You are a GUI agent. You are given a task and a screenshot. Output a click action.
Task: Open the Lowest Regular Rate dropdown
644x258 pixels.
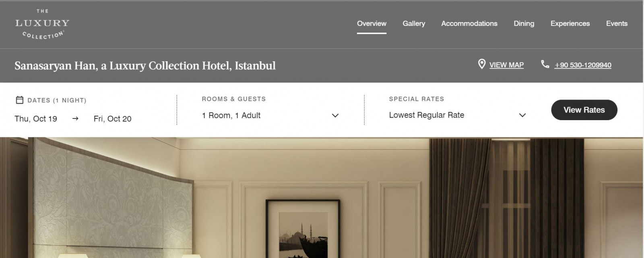[x=457, y=115]
